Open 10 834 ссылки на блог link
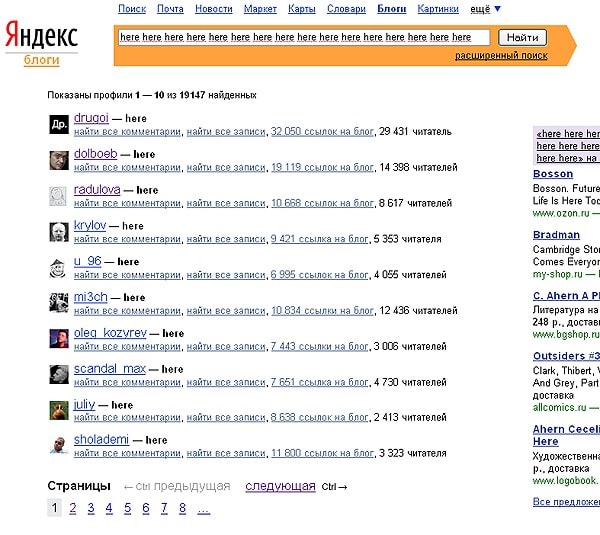The image size is (600, 535). tap(322, 311)
